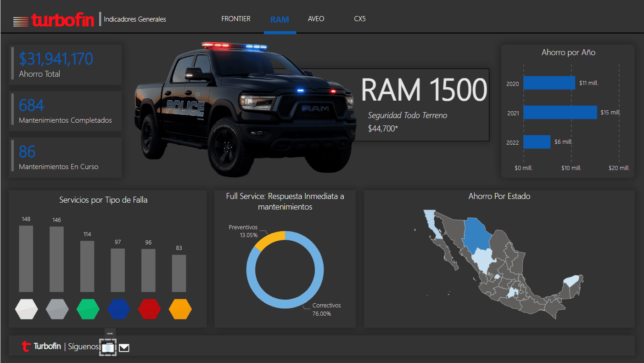The height and width of the screenshot is (363, 644).
Task: Click the 'Full Service: Respuesta Inmediata' chart title
Action: click(285, 201)
